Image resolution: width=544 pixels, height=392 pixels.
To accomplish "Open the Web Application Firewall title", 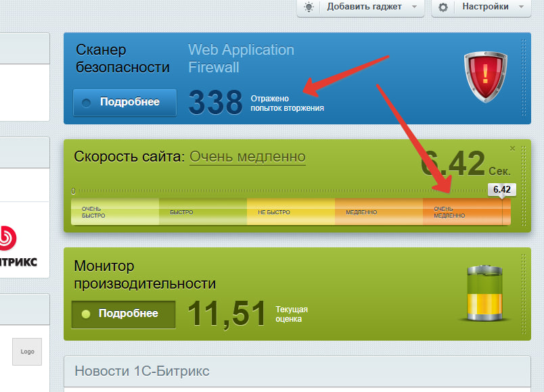I will [x=241, y=59].
